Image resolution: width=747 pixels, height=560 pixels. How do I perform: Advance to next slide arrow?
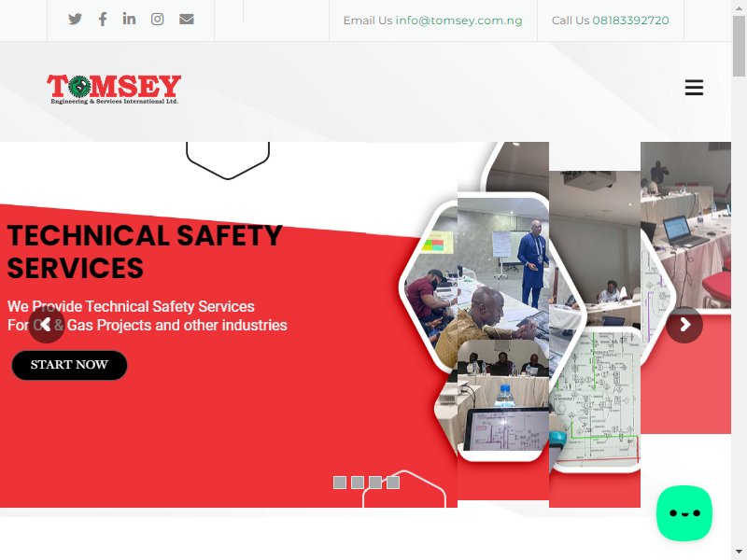(x=684, y=325)
